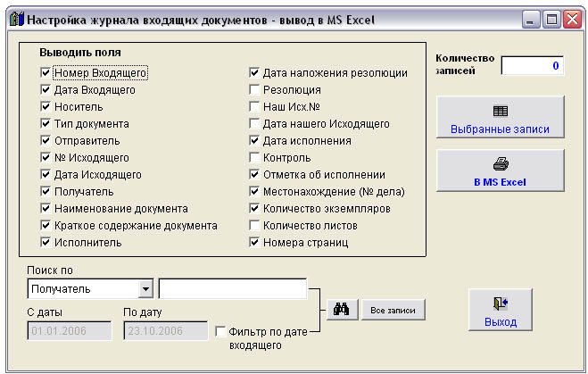Uncheck the Номер Входящего checkbox

click(x=46, y=72)
